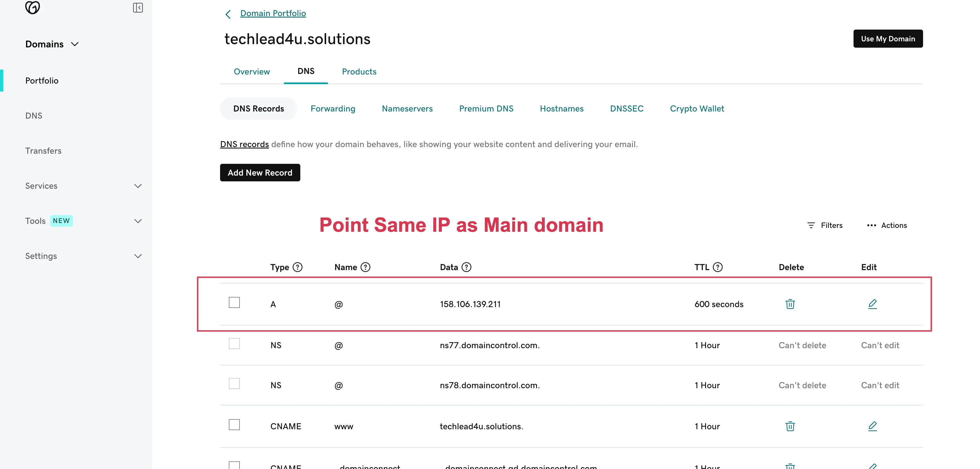Expand the Services section
The width and height of the screenshot is (980, 469).
[138, 186]
